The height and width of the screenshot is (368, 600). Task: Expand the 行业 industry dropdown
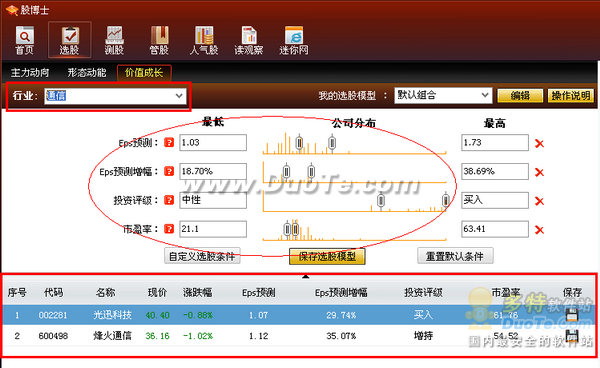(x=179, y=96)
